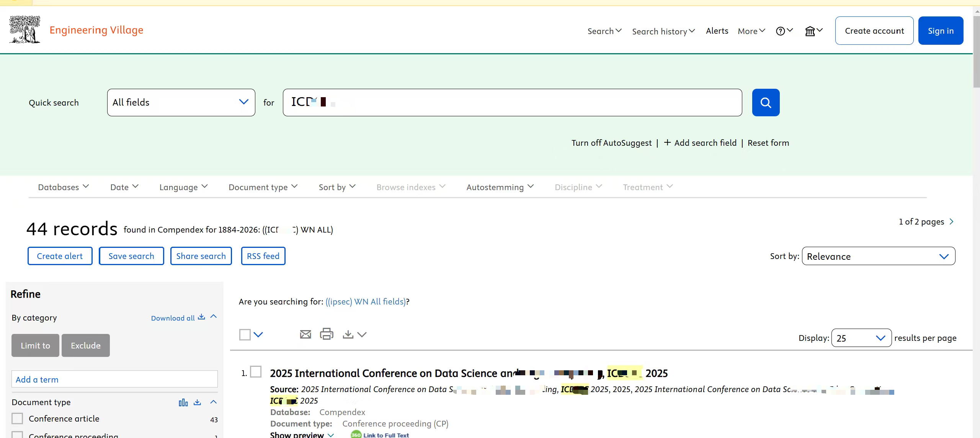Click the Download all link
Image resolution: width=980 pixels, height=438 pixels.
(178, 318)
